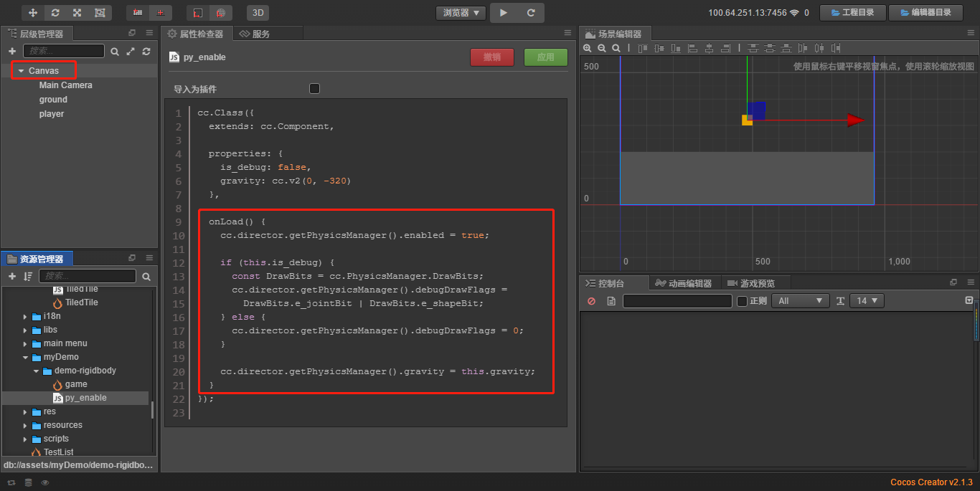This screenshot has height=491, width=980.
Task: Click the play preview button
Action: click(x=504, y=13)
